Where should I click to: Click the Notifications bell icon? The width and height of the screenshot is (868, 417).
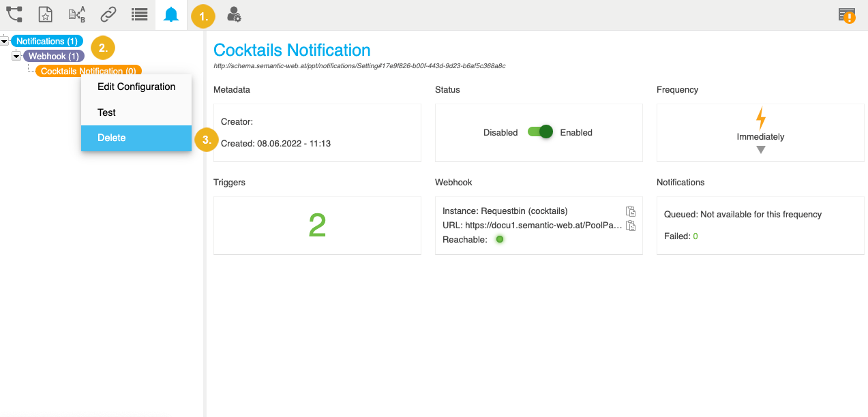click(170, 14)
